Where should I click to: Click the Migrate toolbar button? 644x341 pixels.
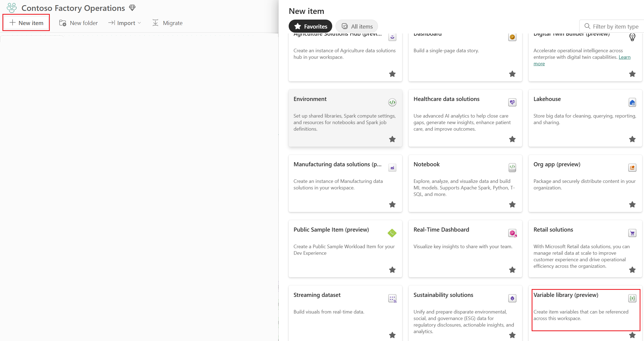[167, 23]
